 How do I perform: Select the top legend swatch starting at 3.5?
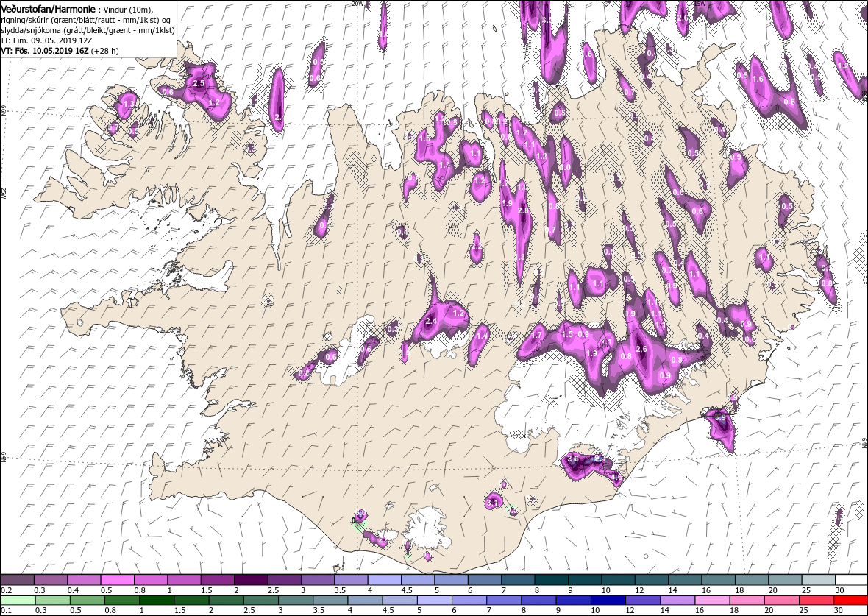click(351, 580)
